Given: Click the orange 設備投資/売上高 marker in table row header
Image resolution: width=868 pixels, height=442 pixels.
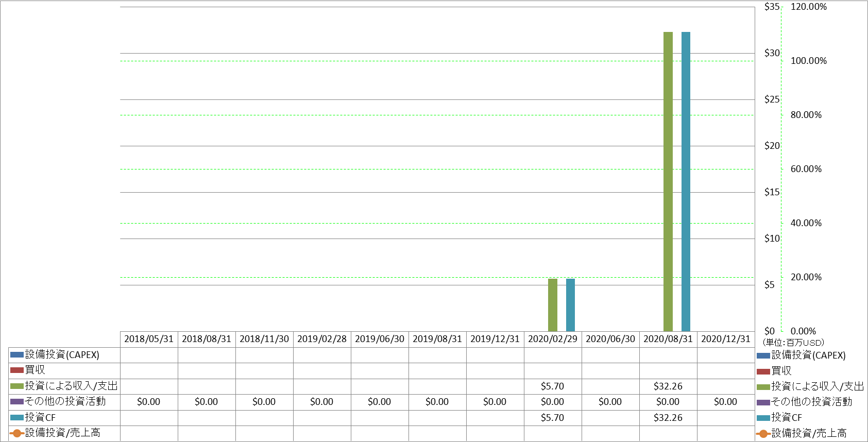Looking at the screenshot, I should pyautogui.click(x=17, y=433).
